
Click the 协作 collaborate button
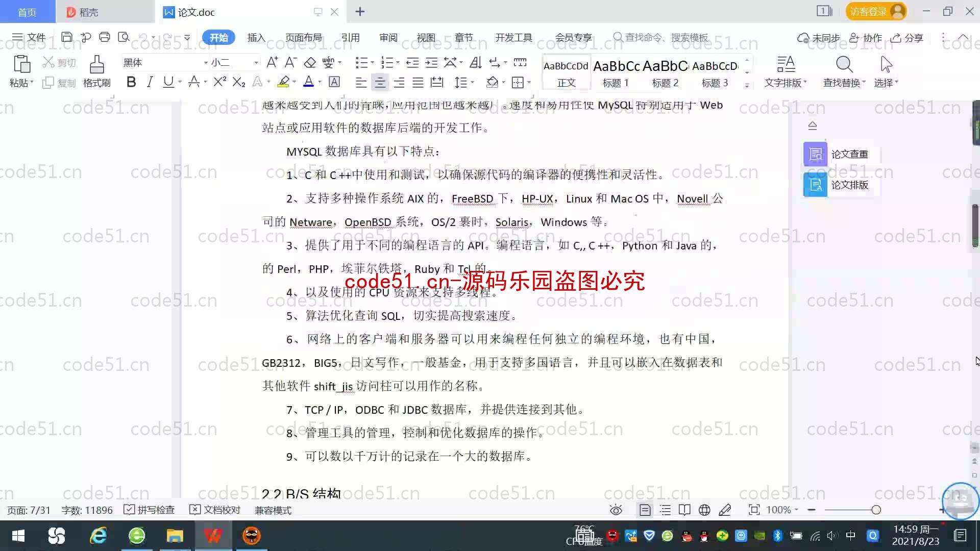[x=866, y=38]
